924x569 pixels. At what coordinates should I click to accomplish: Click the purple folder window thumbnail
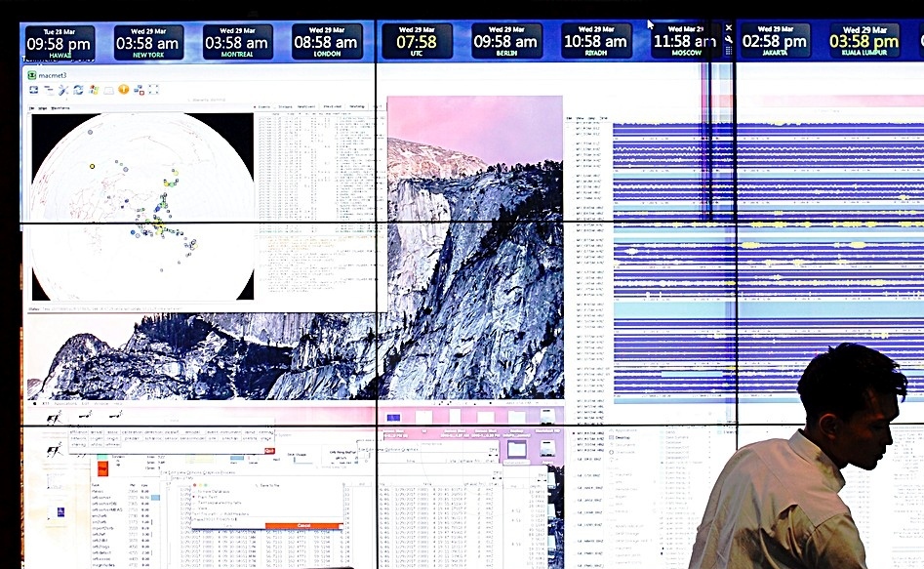tap(517, 449)
